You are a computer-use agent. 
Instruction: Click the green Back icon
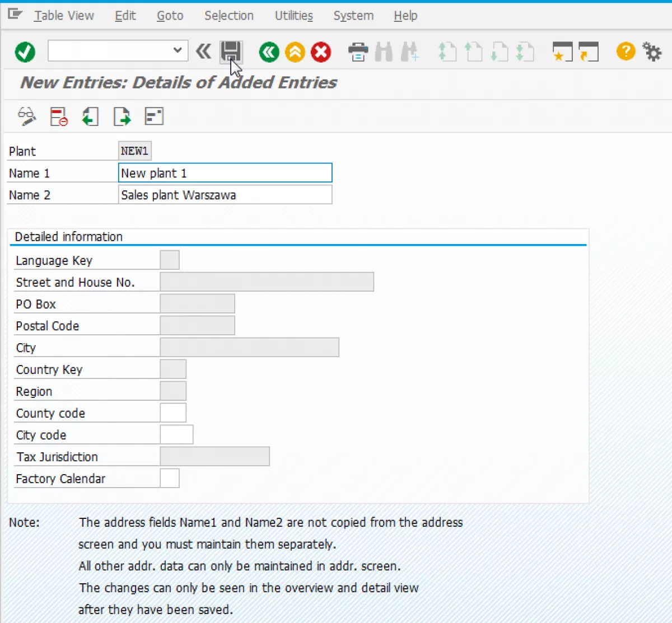pyautogui.click(x=269, y=52)
